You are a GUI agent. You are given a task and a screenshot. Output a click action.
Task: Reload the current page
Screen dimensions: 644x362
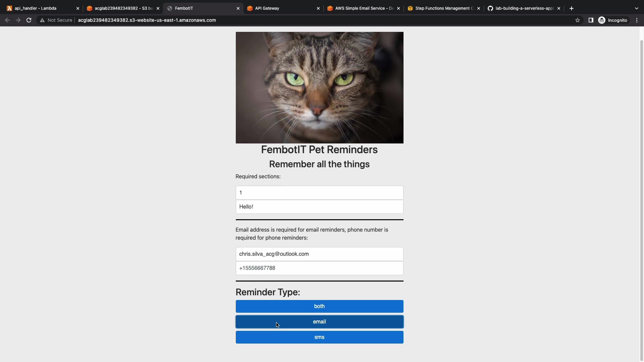click(29, 20)
